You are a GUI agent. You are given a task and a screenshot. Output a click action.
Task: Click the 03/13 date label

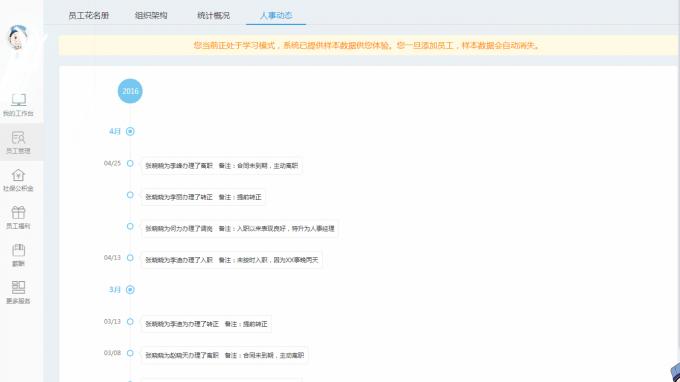[x=112, y=322]
